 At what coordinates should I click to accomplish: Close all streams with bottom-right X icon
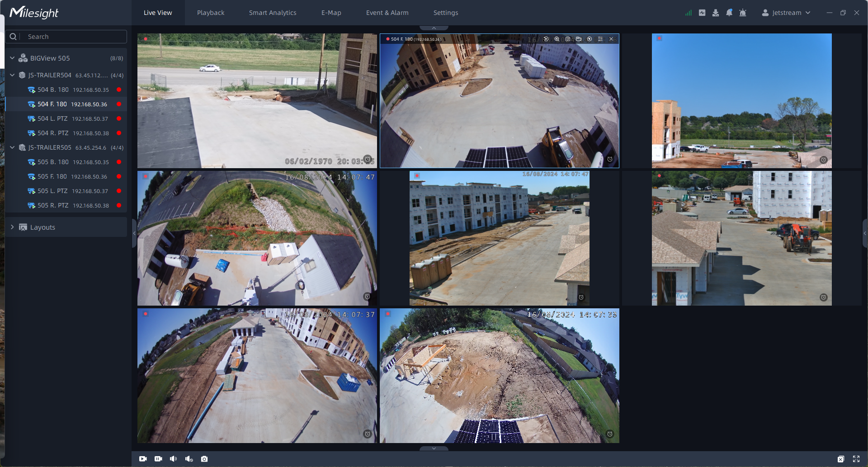coord(840,459)
